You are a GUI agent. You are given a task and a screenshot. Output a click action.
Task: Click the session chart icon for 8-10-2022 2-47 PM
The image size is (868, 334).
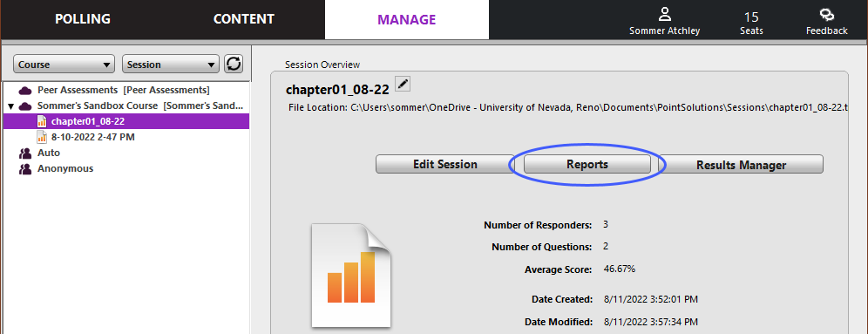coord(42,137)
